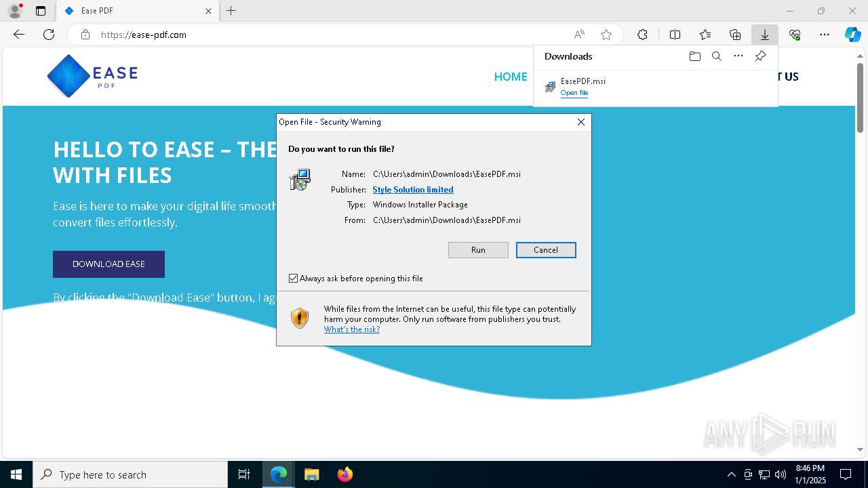
Task: Open downloads folder icon in Downloads panel
Action: (694, 56)
